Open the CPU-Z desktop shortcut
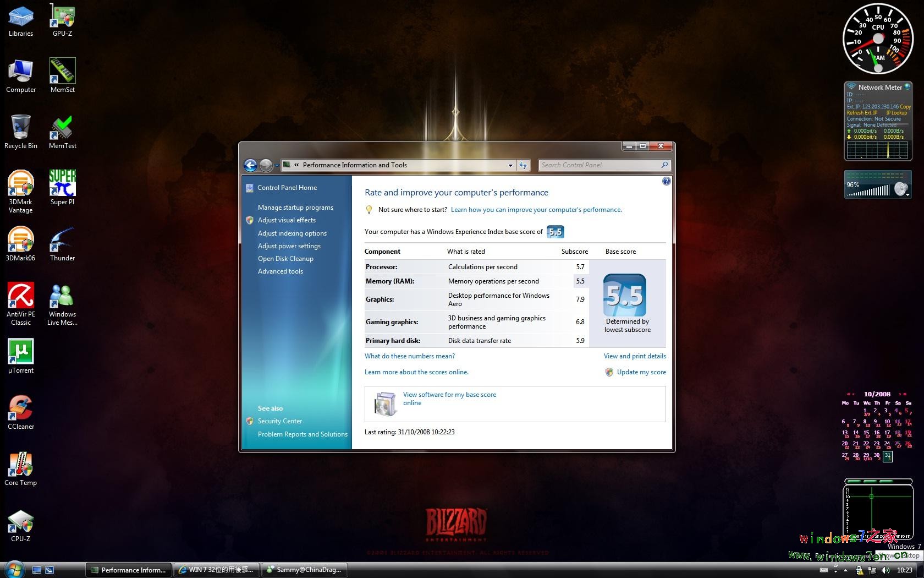The width and height of the screenshot is (924, 578). pyautogui.click(x=21, y=525)
